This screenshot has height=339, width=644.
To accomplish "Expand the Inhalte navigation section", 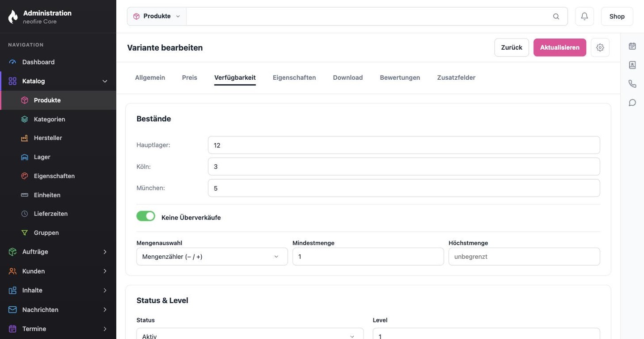I will [58, 290].
